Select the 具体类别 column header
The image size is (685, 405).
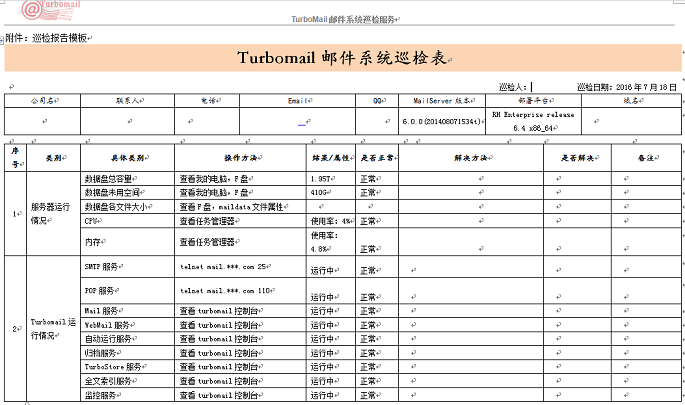[x=128, y=158]
